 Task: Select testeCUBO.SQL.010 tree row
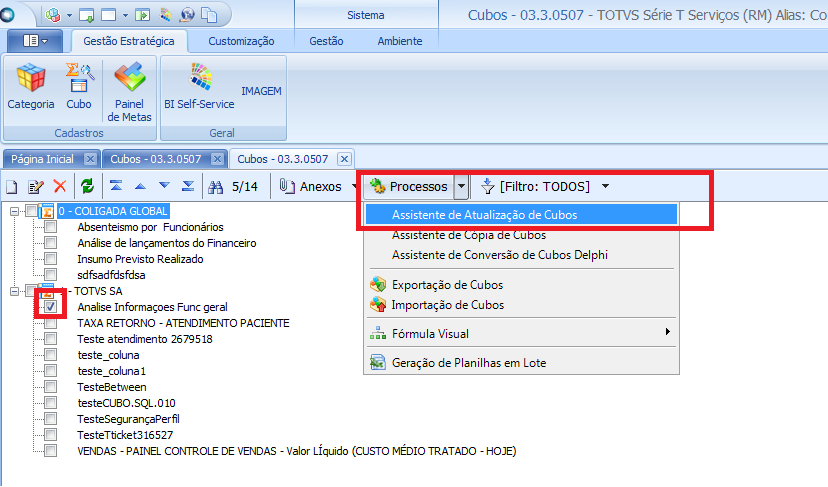click(x=126, y=403)
